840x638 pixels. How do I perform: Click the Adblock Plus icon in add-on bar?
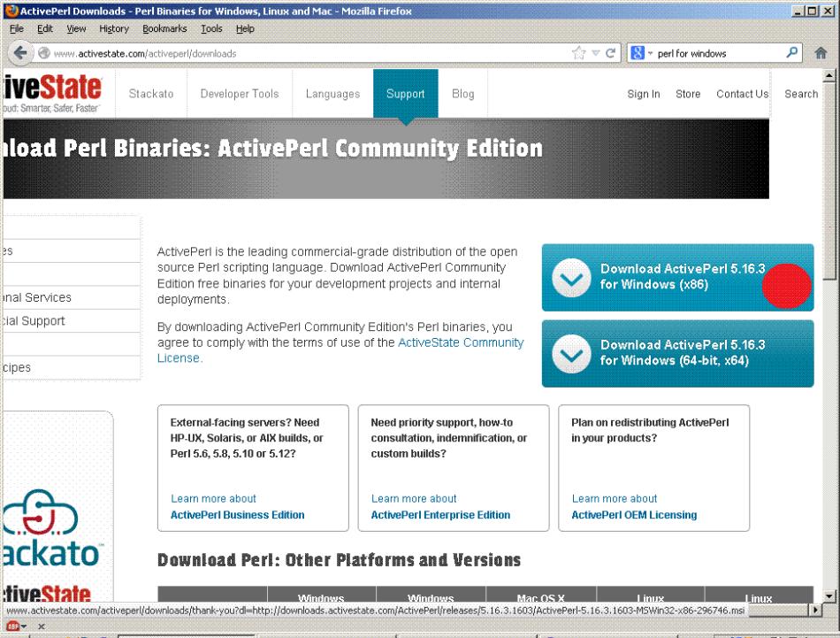click(x=13, y=626)
